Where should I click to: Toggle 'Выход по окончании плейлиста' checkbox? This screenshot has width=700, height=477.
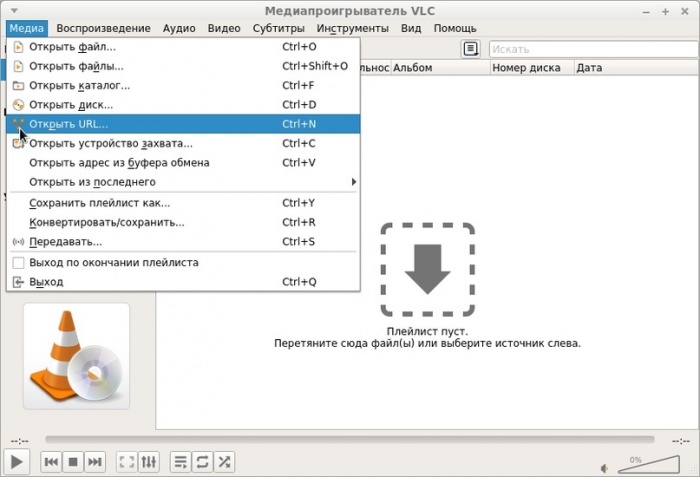pos(18,263)
